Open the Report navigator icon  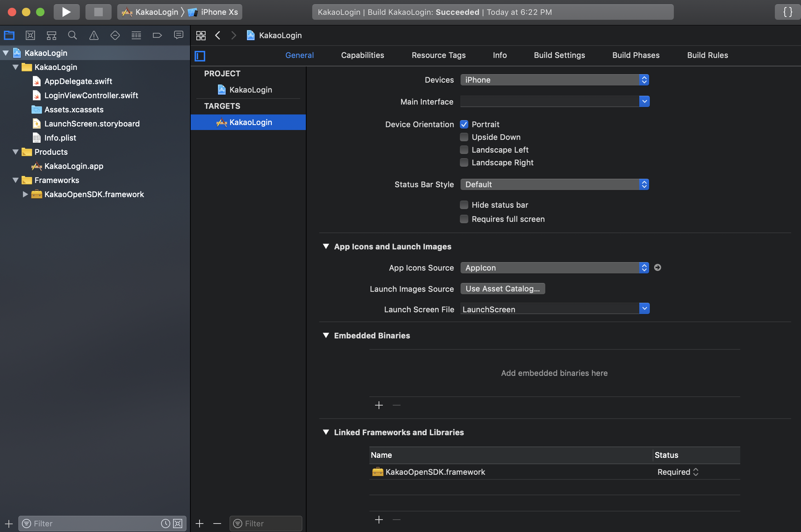point(178,35)
